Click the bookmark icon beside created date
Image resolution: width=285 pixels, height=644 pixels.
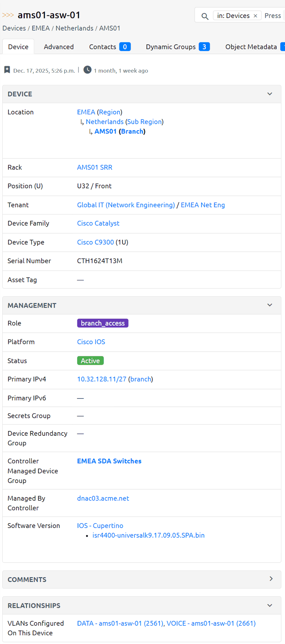click(7, 70)
